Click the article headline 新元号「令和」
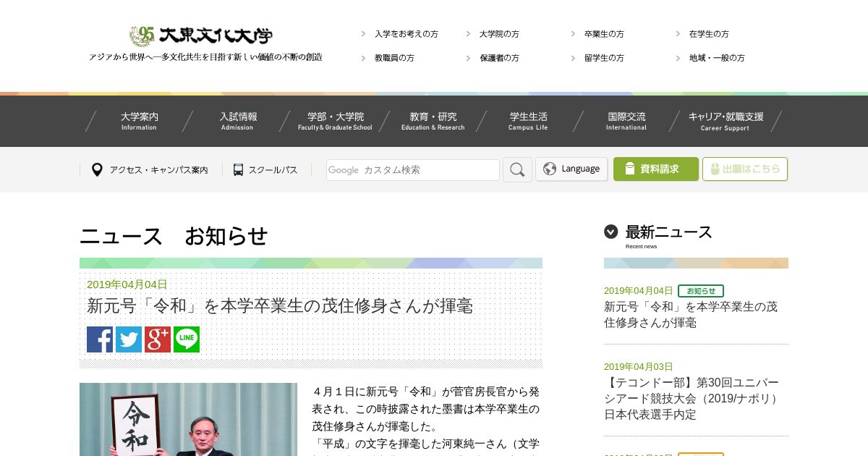The height and width of the screenshot is (456, 868). coord(280,306)
